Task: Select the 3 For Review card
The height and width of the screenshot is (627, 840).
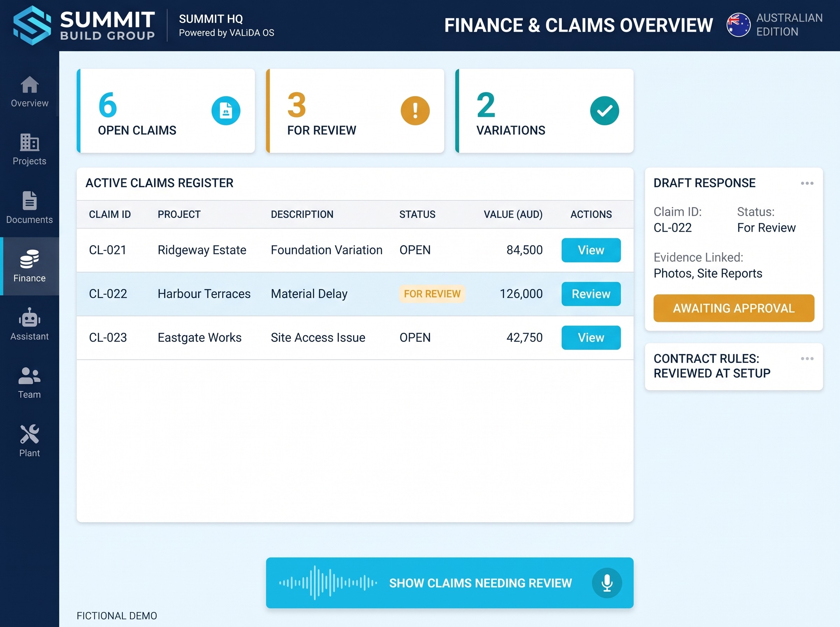Action: (355, 111)
